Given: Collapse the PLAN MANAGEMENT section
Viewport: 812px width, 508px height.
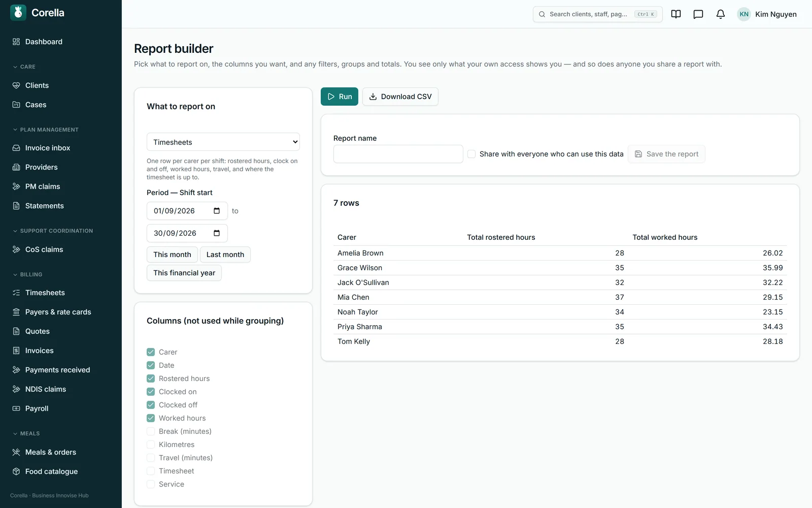Looking at the screenshot, I should [46, 130].
